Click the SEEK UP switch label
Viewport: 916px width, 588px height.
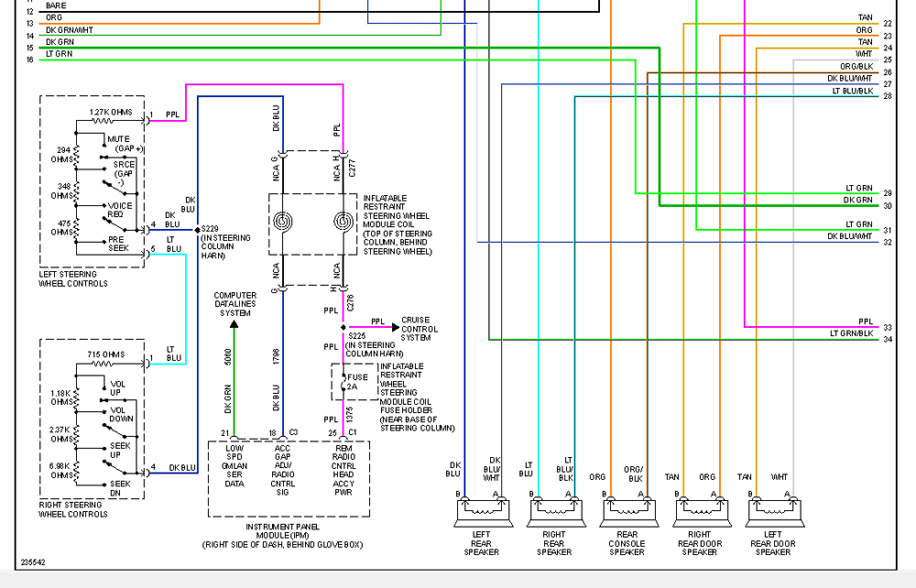click(x=120, y=451)
